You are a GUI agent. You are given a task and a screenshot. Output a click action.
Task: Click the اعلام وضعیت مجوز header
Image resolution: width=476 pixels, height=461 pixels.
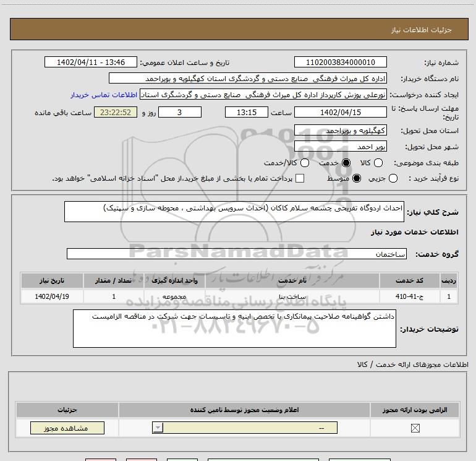tap(244, 410)
